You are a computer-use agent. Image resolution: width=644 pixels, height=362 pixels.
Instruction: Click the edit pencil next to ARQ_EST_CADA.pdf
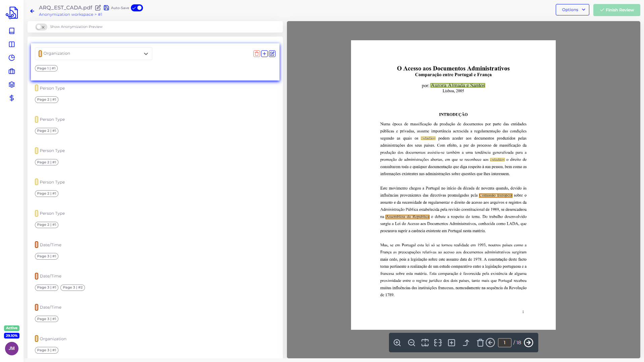(98, 7)
